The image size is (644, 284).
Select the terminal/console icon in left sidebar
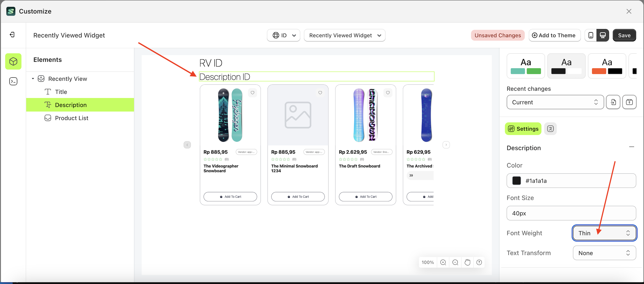pyautogui.click(x=13, y=81)
